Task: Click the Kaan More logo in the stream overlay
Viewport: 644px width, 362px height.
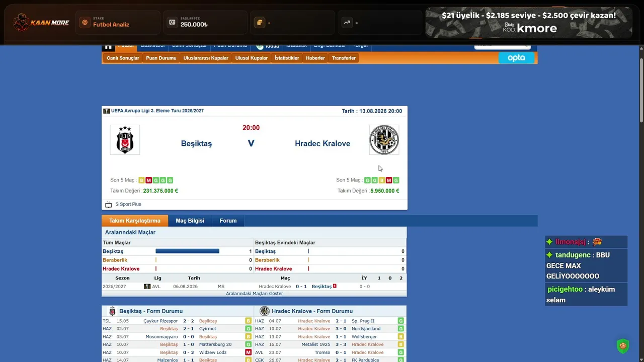Action: [x=41, y=23]
